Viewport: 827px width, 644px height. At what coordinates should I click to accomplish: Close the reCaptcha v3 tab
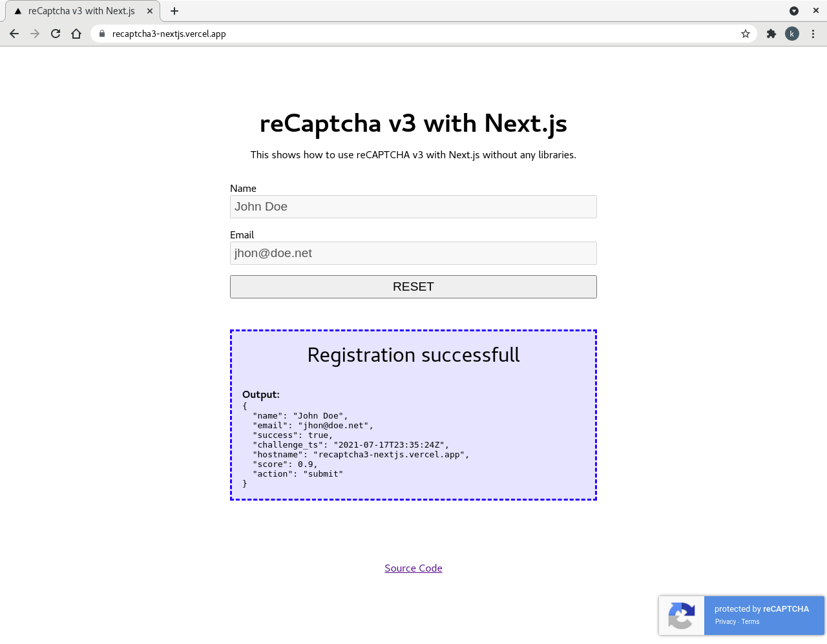150,11
